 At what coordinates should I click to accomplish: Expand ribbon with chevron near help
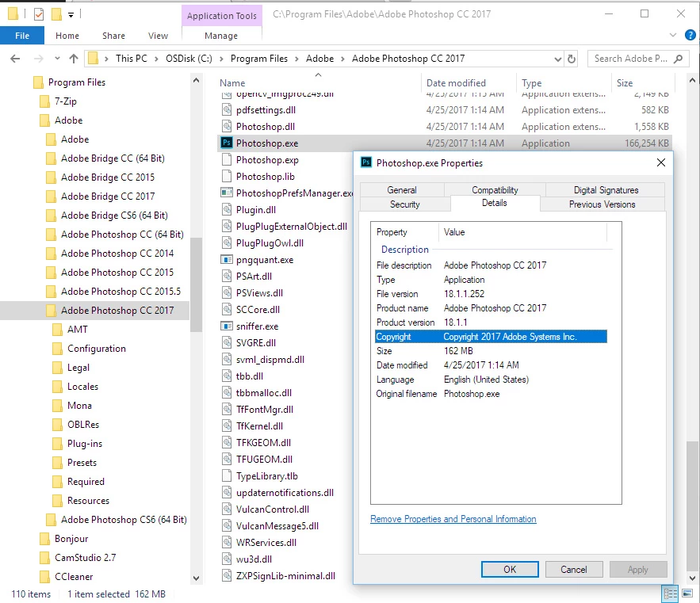(673, 35)
